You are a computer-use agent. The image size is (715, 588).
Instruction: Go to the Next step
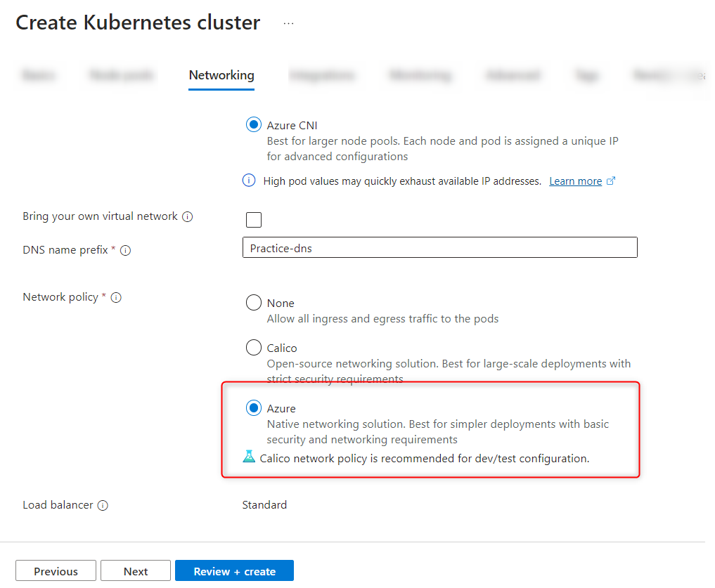coord(136,571)
